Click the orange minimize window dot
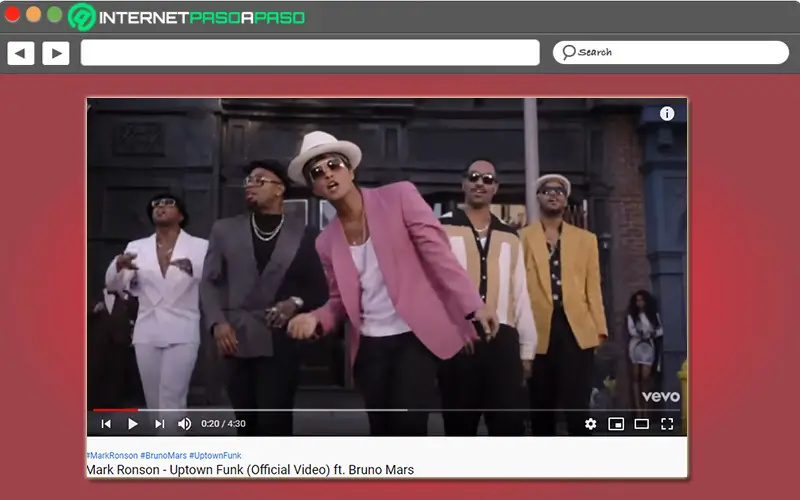This screenshot has width=800, height=500. (33, 14)
